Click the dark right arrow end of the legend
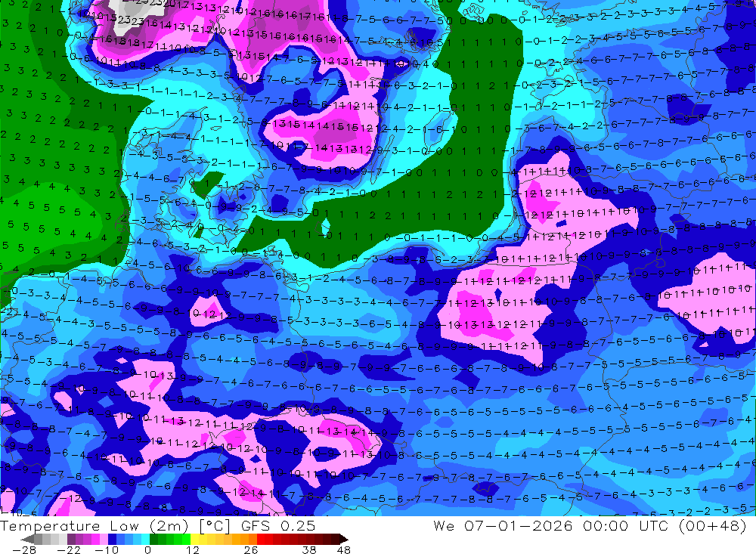The height and width of the screenshot is (554, 756). (x=344, y=540)
